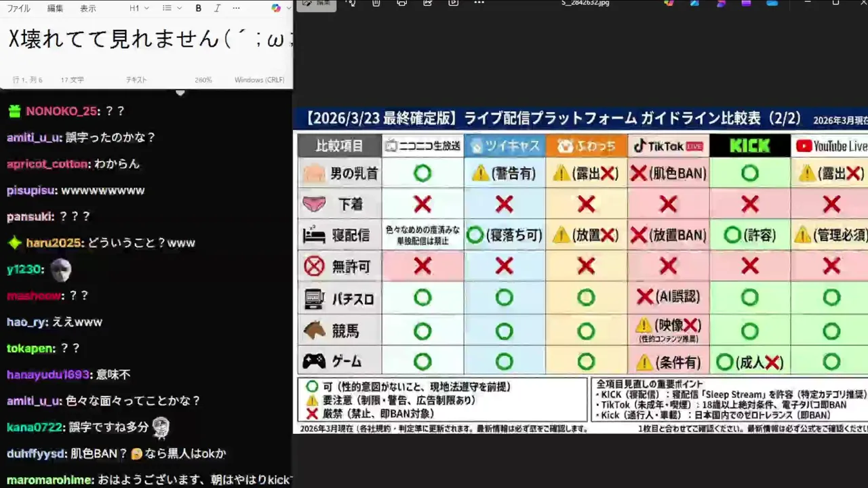
Task: Click the (条件有) cell in ゲーム row
Action: (x=669, y=362)
